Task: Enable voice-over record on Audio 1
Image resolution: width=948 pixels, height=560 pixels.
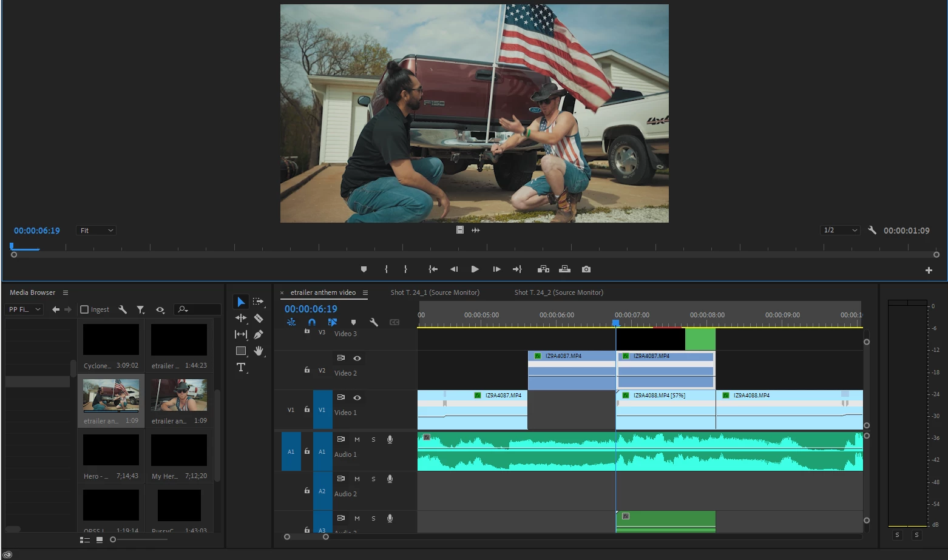Action: tap(390, 440)
